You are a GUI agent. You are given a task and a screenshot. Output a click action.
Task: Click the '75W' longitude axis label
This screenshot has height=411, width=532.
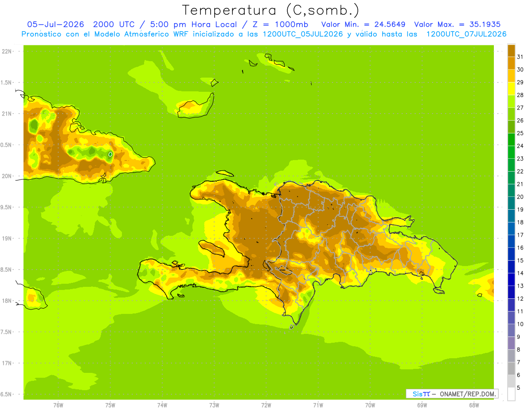click(x=110, y=405)
